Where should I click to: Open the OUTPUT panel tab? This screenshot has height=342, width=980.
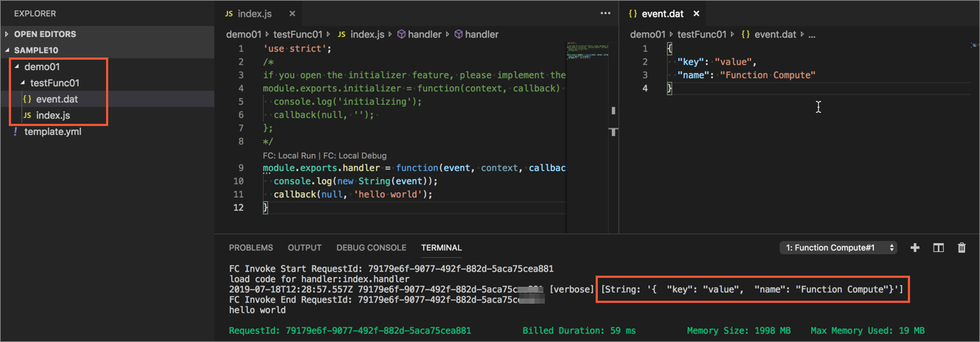[x=305, y=248]
